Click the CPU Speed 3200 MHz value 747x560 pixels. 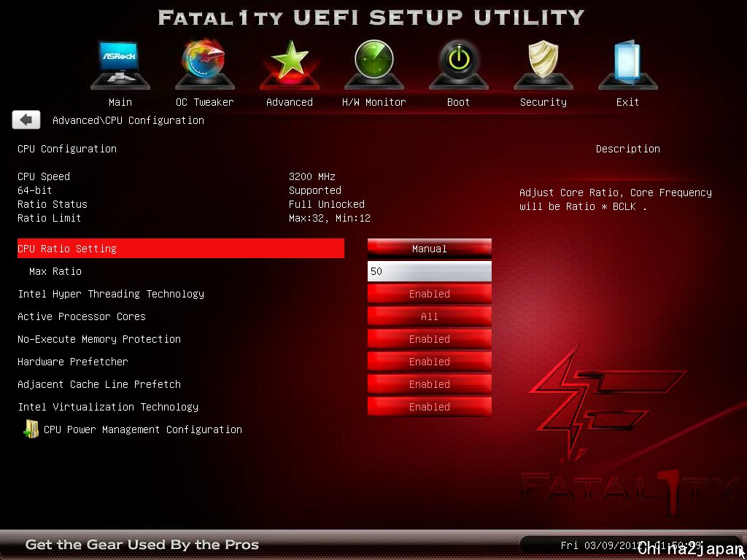pyautogui.click(x=312, y=176)
